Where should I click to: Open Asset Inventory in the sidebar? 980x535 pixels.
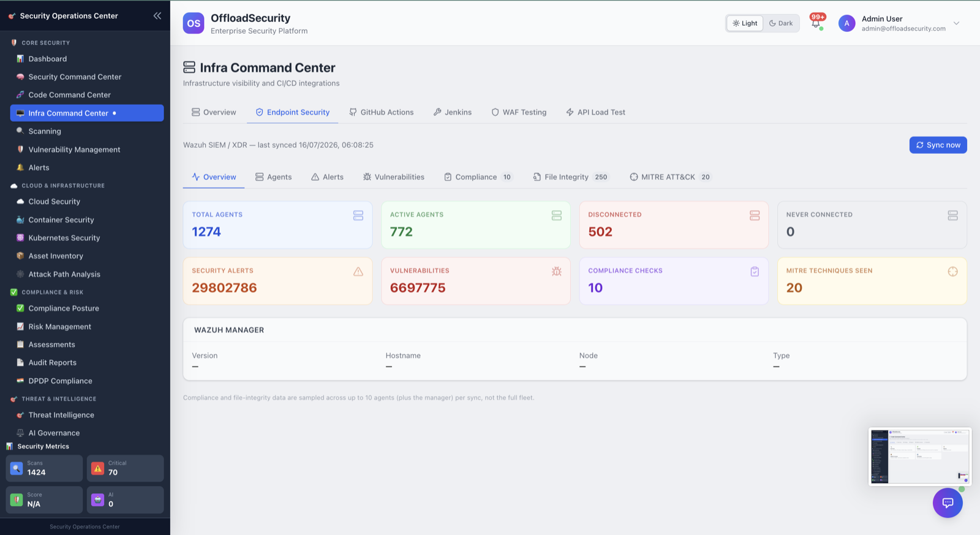click(x=86, y=256)
